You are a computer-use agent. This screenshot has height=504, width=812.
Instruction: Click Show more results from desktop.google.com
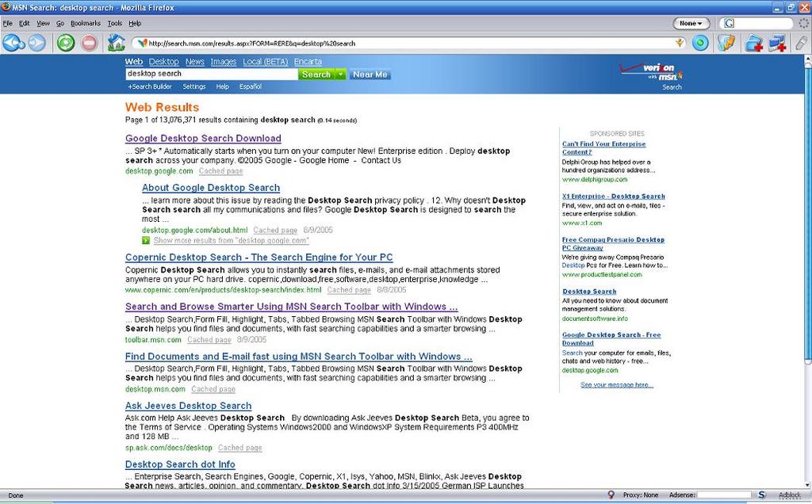coord(231,241)
